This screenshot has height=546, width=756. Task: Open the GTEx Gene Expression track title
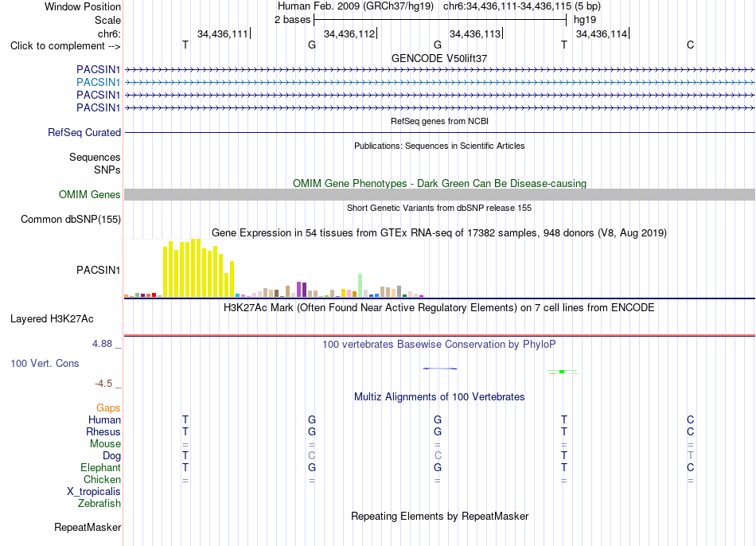(x=439, y=233)
